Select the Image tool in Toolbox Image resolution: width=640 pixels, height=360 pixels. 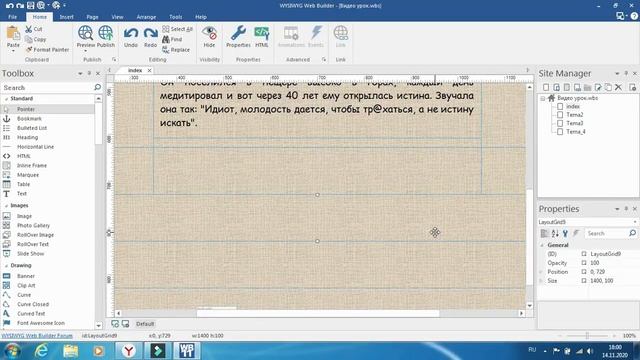(24, 216)
